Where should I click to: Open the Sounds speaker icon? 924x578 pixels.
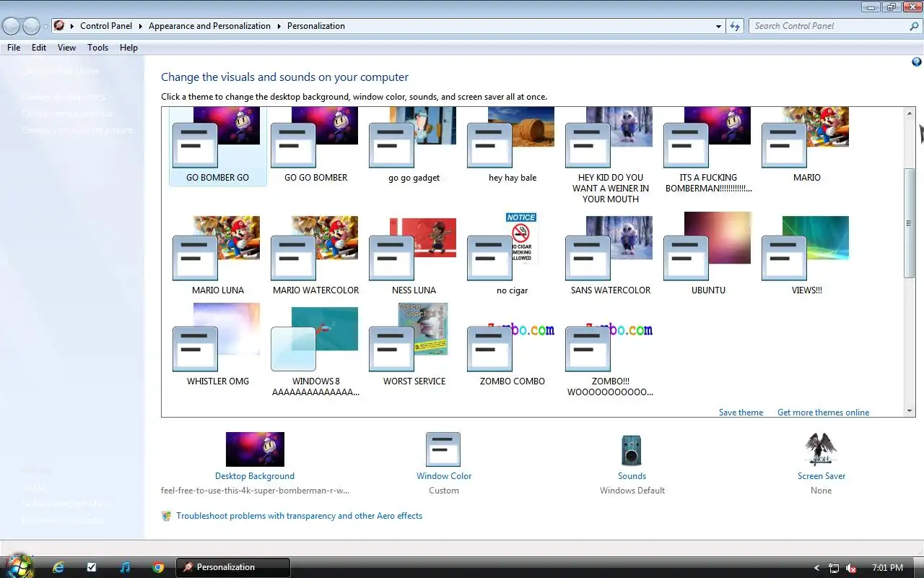(632, 450)
